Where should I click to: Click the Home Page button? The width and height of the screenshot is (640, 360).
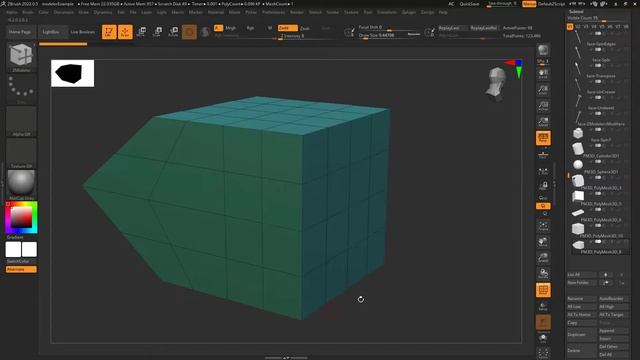(x=20, y=32)
